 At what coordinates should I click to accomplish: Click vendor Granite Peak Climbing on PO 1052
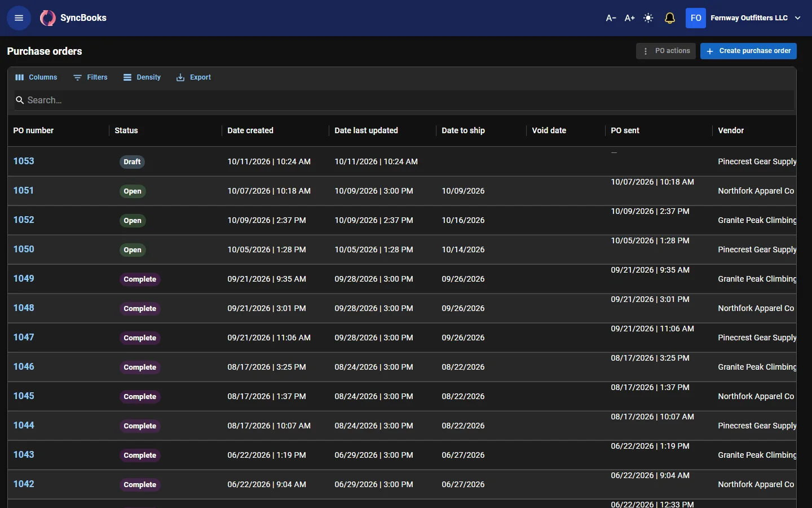[x=757, y=220]
